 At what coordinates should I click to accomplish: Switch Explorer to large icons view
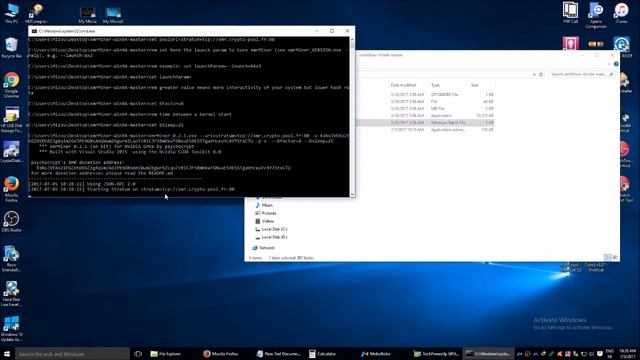point(615,257)
